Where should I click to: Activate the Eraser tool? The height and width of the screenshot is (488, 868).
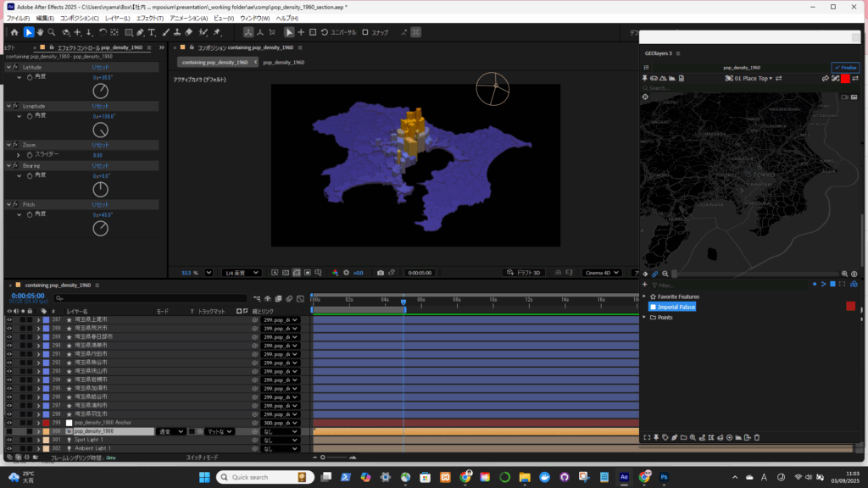pos(189,32)
